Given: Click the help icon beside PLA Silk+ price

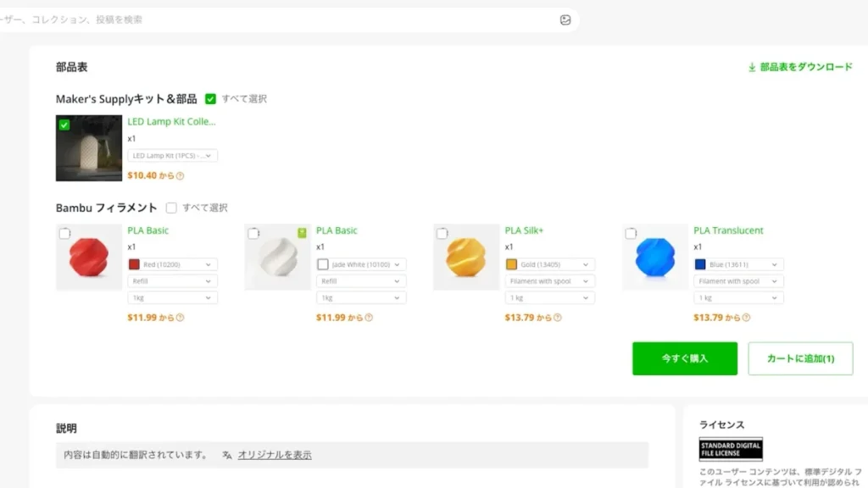Looking at the screenshot, I should point(558,318).
